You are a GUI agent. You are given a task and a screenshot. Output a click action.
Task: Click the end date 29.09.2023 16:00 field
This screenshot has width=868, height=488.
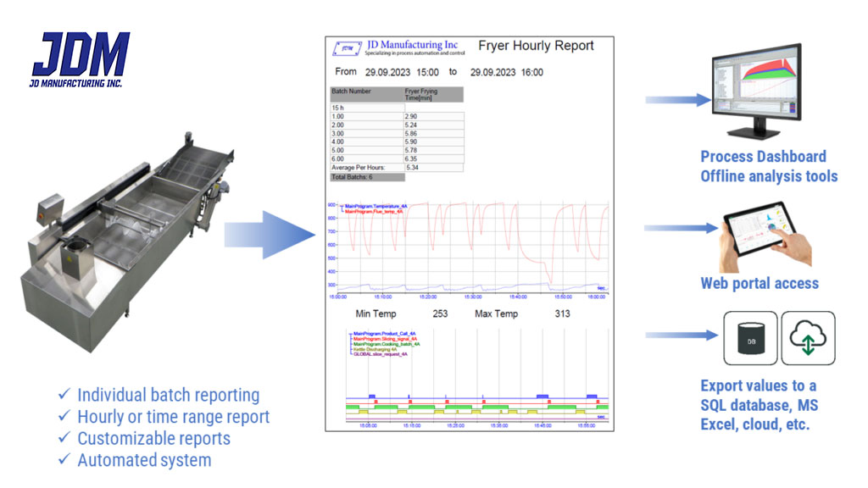(x=507, y=73)
